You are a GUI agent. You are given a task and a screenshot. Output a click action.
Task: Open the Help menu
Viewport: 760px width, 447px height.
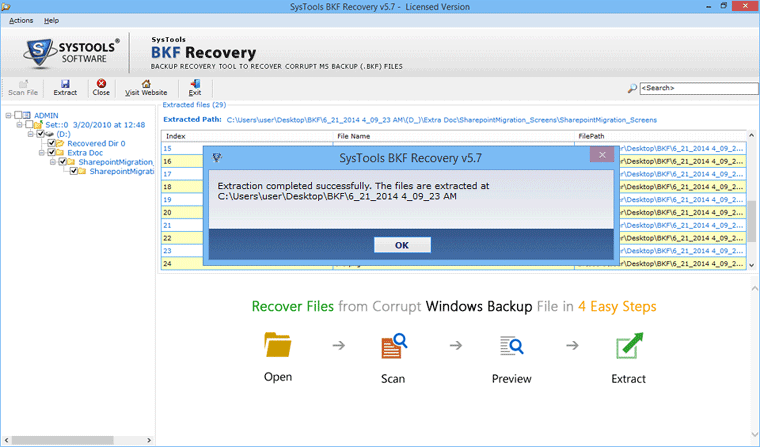tap(51, 20)
